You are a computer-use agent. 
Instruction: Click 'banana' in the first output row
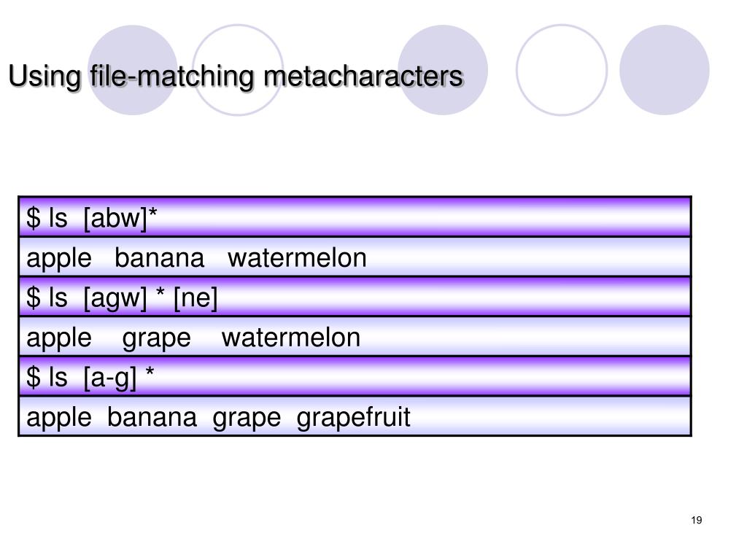pos(160,258)
